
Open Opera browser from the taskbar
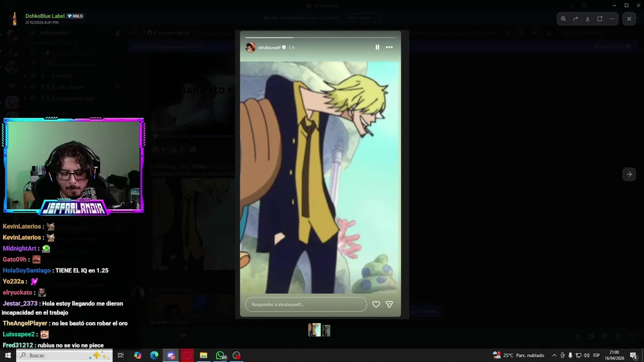[187, 355]
